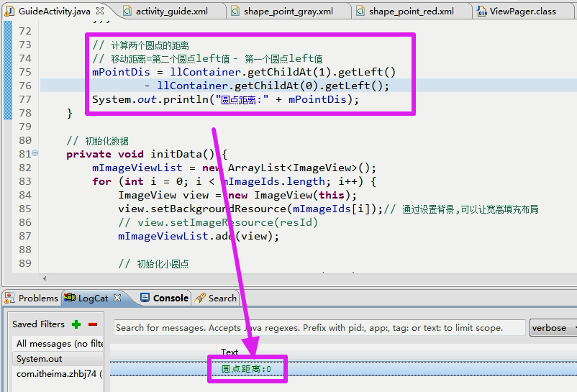
Task: Click the GuideActivity.java file icon
Action: click(x=10, y=11)
